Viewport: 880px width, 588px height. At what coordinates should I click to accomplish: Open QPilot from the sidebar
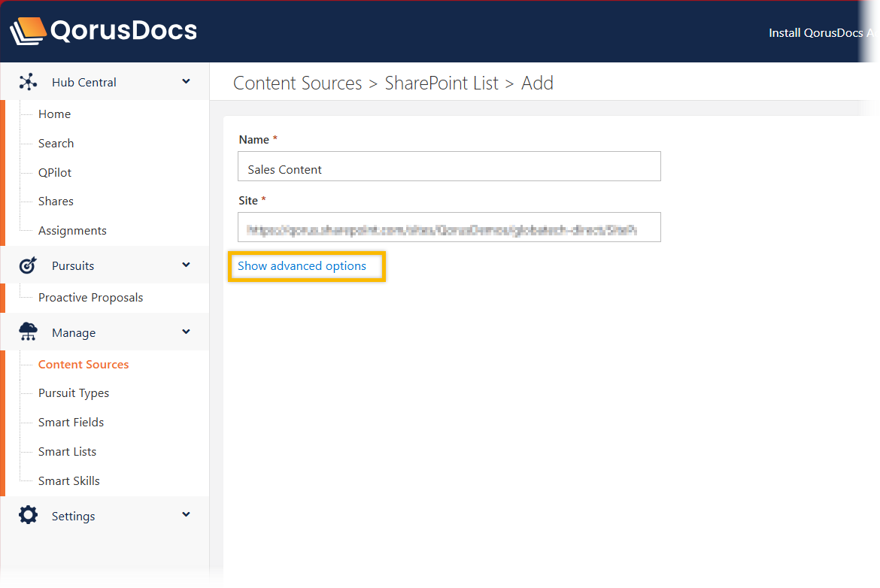(x=55, y=173)
